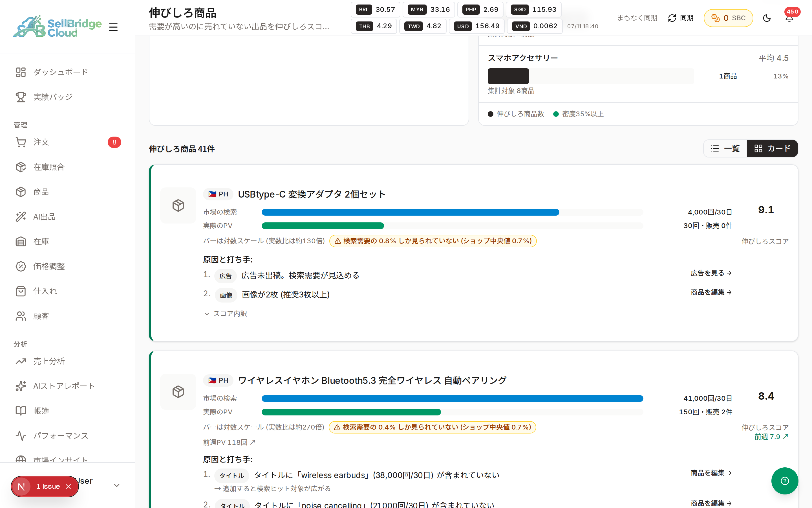Image resolution: width=812 pixels, height=508 pixels.
Task: Click the 8.4 伸びしろ score
Action: [x=766, y=396]
